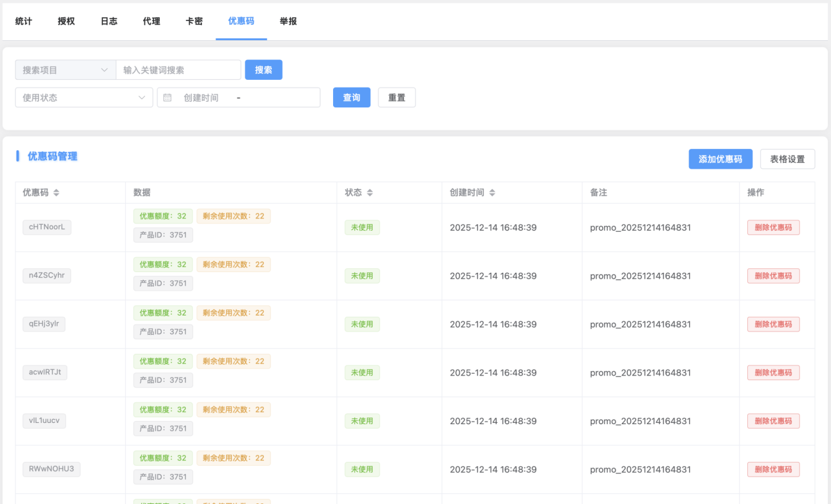Click the sort icon beside 优惠码 column header

click(x=56, y=193)
